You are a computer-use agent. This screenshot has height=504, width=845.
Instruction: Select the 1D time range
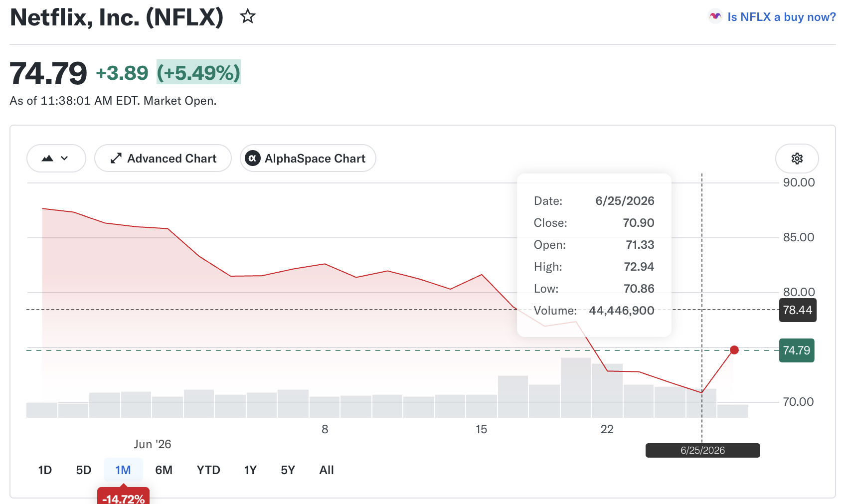[45, 470]
